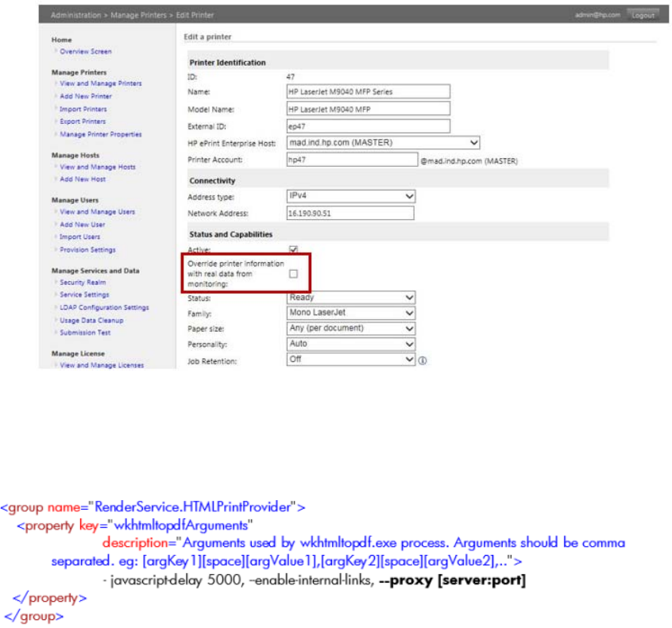672x628 pixels.
Task: Open Import Users link
Action: tap(79, 237)
